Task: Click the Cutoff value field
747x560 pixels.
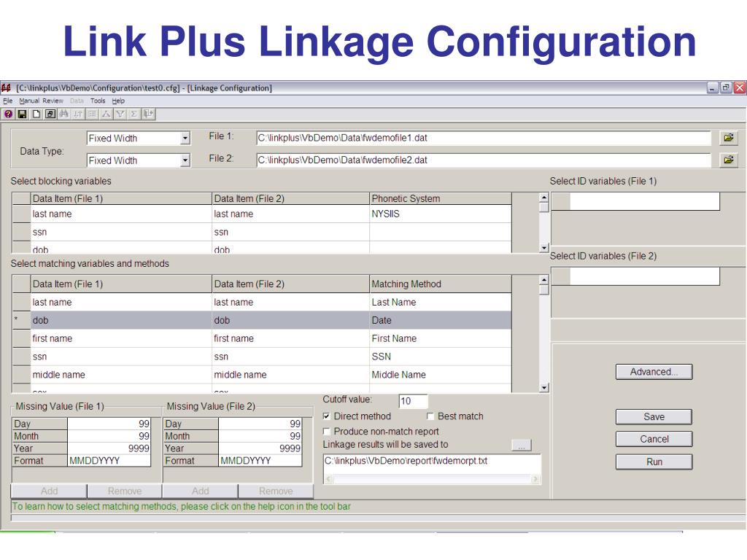Action: [413, 401]
